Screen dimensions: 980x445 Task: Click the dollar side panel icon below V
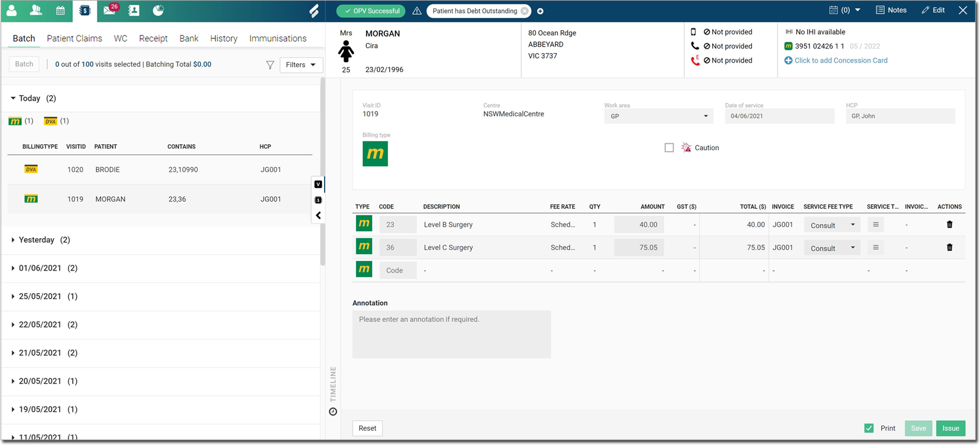(318, 200)
